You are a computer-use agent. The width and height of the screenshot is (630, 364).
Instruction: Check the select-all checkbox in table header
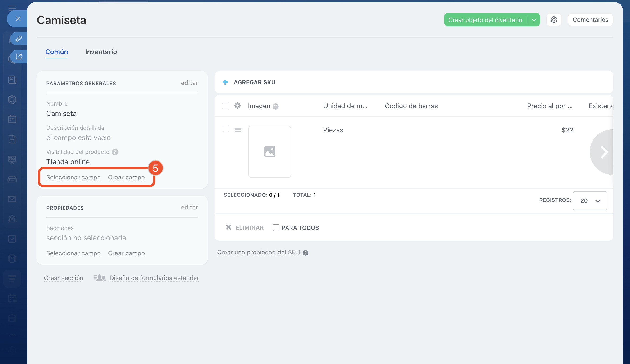[x=225, y=106]
